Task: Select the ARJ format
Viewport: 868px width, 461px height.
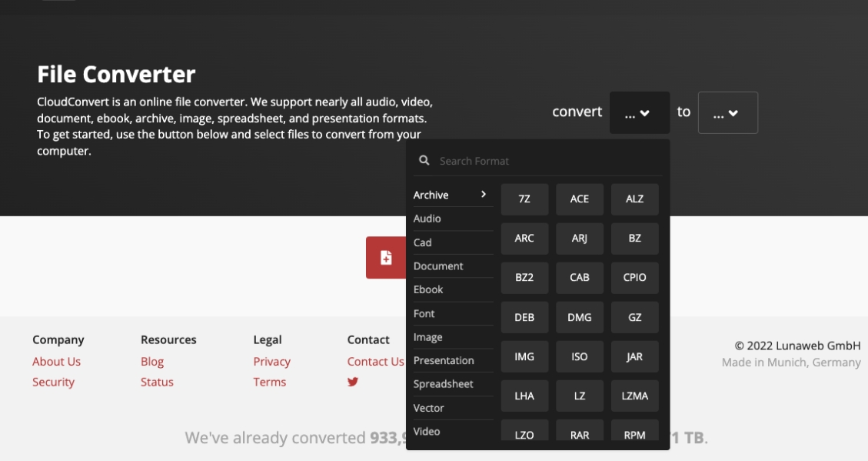Action: click(x=580, y=239)
